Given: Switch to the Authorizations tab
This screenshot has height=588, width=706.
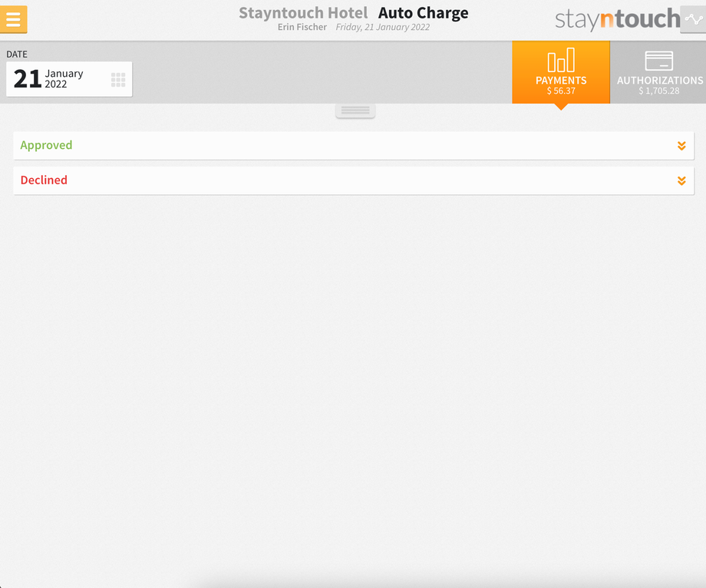Looking at the screenshot, I should coord(658,72).
